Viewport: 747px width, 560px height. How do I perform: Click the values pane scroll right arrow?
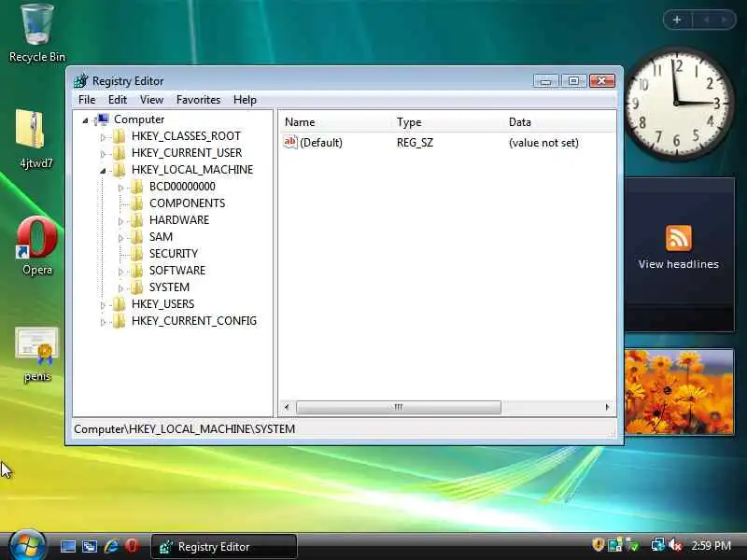(607, 407)
